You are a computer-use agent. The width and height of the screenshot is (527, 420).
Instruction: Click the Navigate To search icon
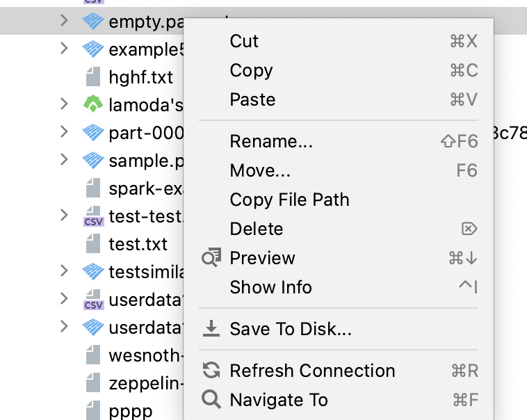[211, 400]
